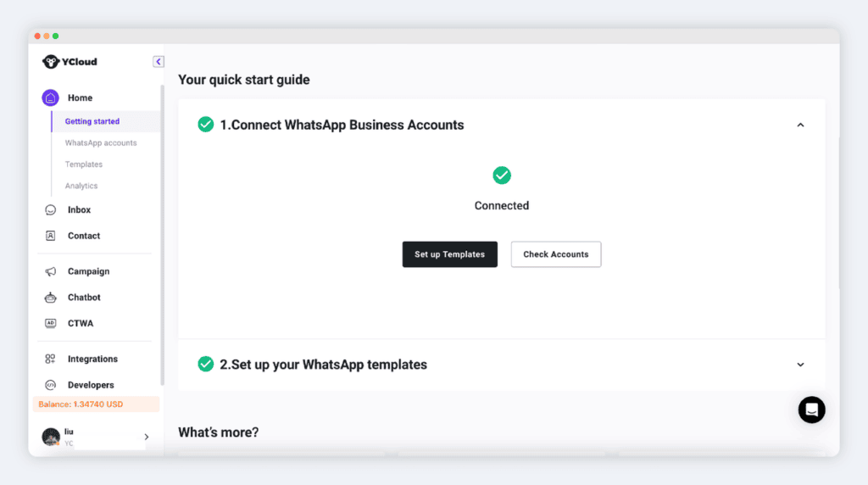Image resolution: width=868 pixels, height=485 pixels.
Task: Click the Check Accounts button
Action: [x=556, y=254]
